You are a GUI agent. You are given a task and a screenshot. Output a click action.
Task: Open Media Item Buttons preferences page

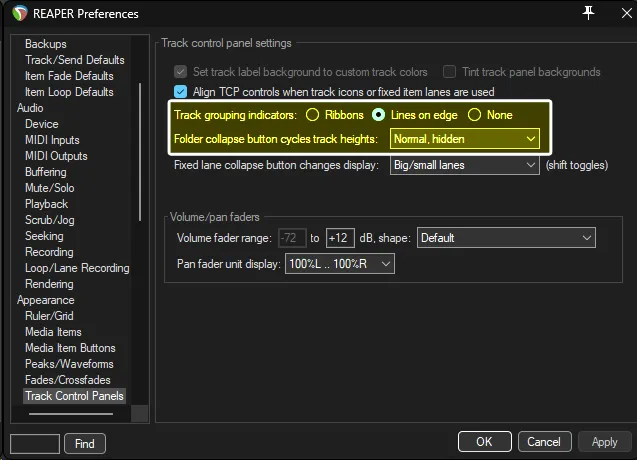70,348
